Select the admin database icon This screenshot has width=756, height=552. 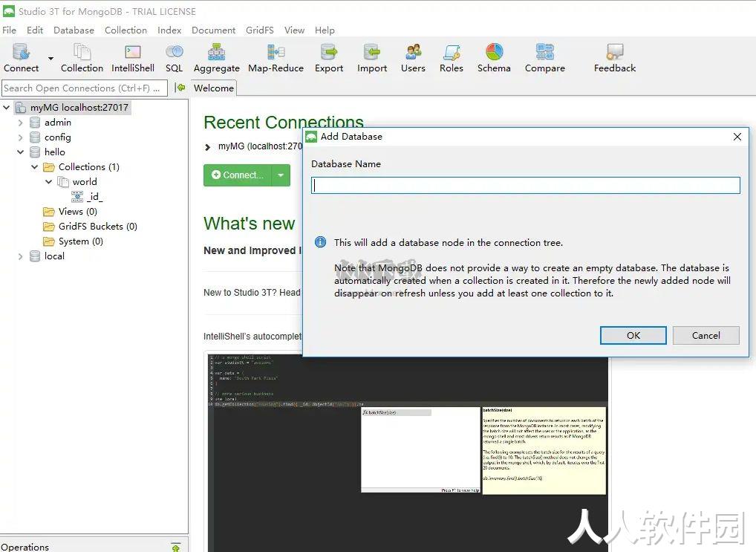[x=35, y=123]
